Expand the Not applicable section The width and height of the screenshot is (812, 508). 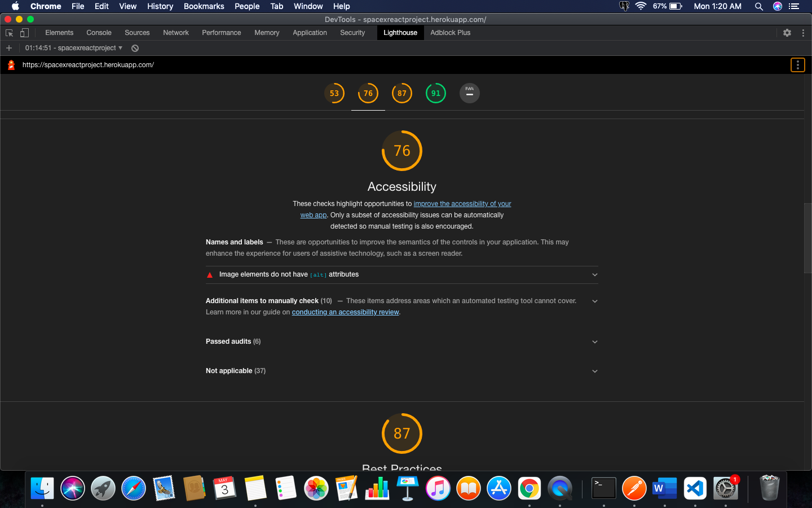coord(401,371)
